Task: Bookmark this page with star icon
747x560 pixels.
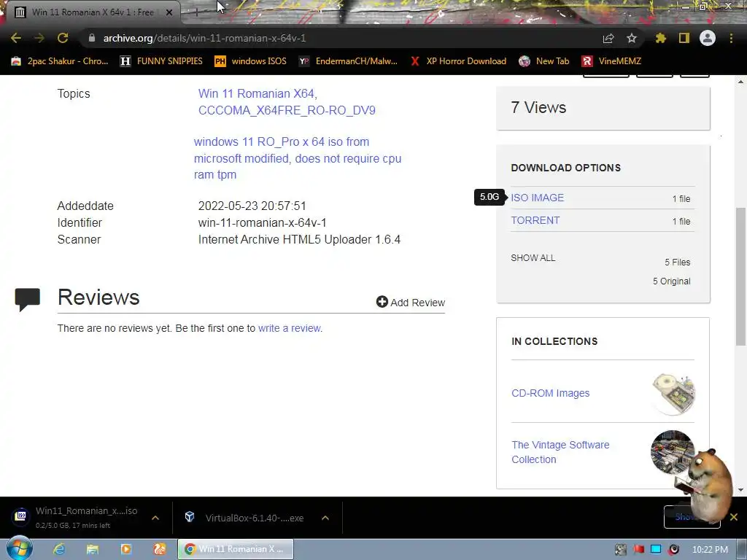Action: pyautogui.click(x=632, y=38)
